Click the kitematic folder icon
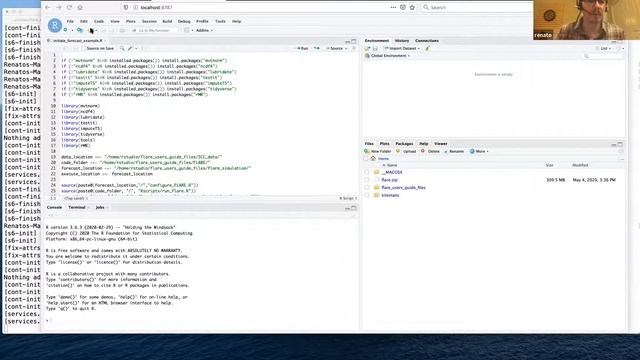Image resolution: width=640 pixels, height=360 pixels. (377, 196)
